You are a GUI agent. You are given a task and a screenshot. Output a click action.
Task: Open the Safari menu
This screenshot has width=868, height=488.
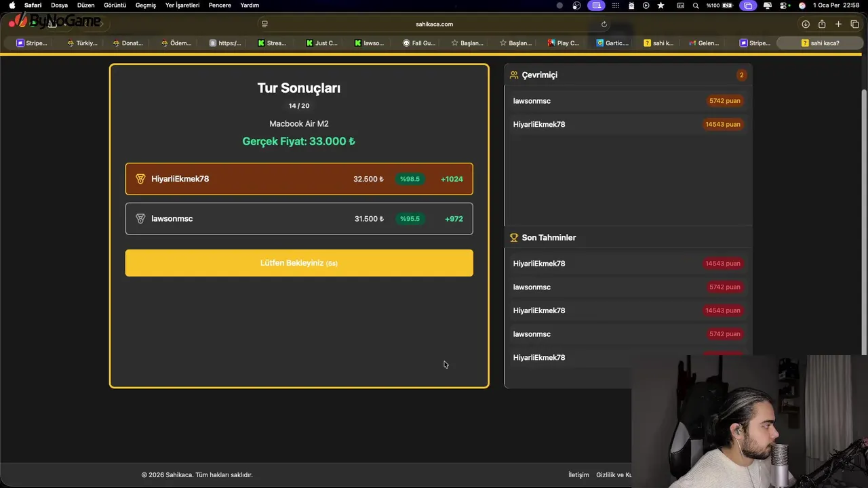33,5
